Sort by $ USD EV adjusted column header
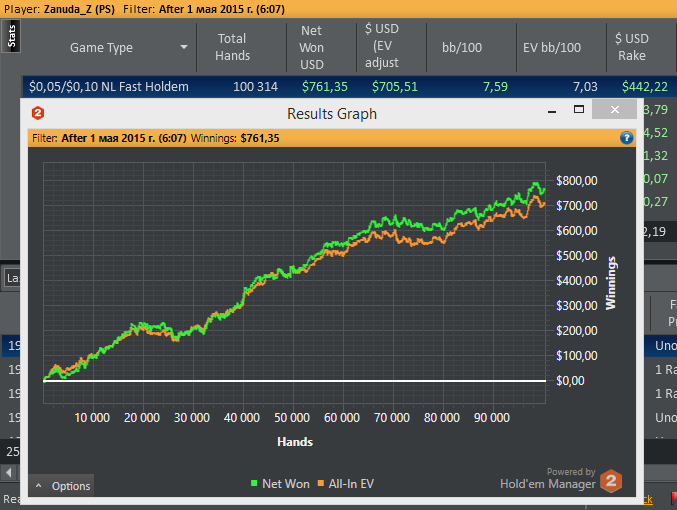The width and height of the screenshot is (677, 510). coord(382,46)
